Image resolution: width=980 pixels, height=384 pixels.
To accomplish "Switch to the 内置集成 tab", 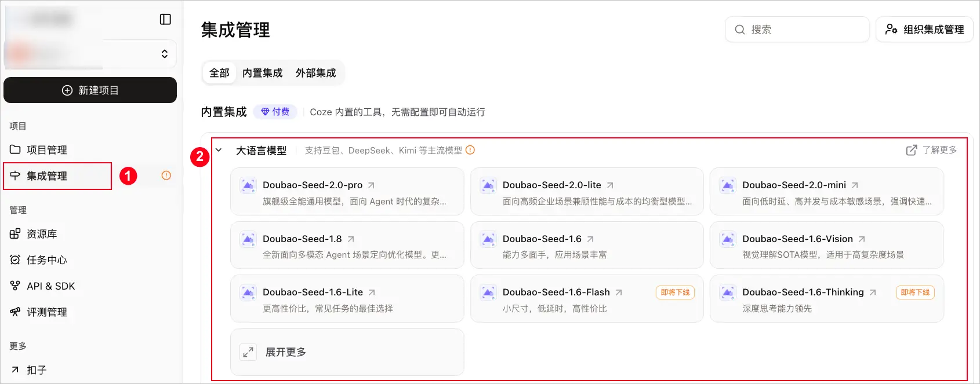I will pyautogui.click(x=262, y=73).
